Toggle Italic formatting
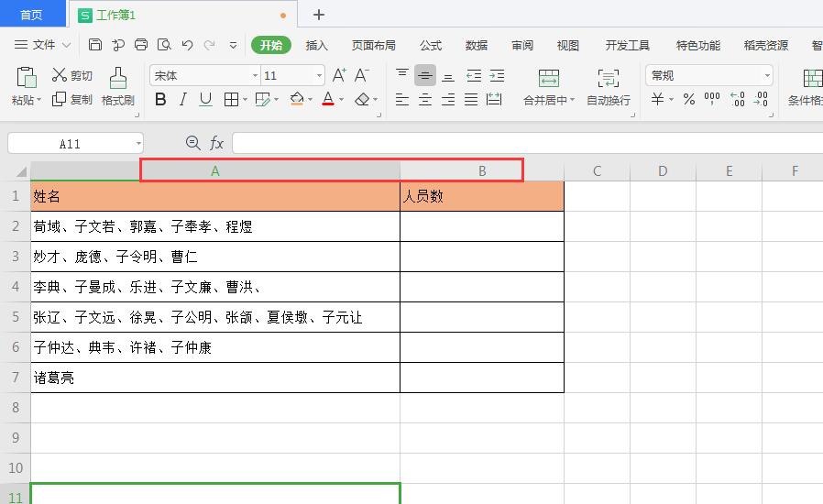 tap(182, 99)
